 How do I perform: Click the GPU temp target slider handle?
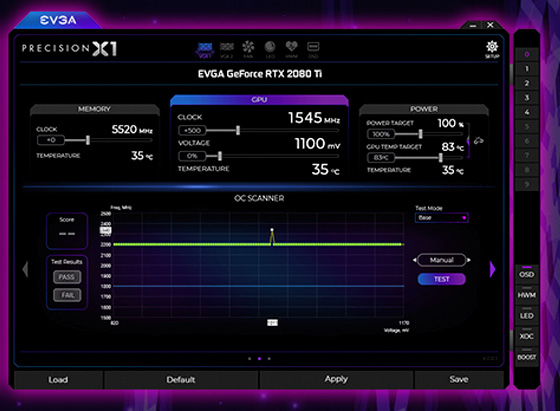(441, 157)
